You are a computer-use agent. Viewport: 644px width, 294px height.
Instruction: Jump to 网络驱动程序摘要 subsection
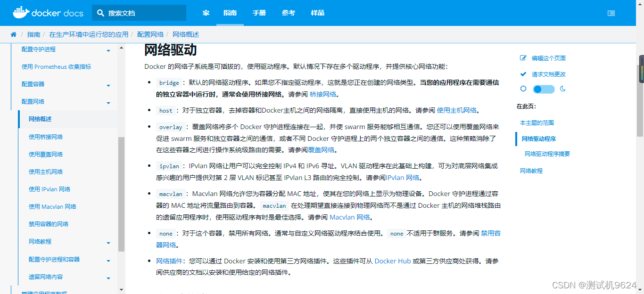coord(547,154)
